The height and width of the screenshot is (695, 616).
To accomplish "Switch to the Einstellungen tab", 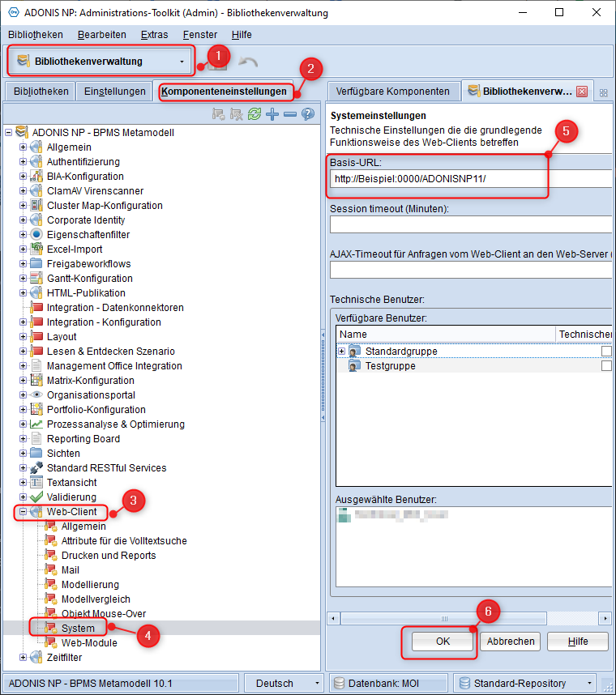I will click(x=114, y=92).
